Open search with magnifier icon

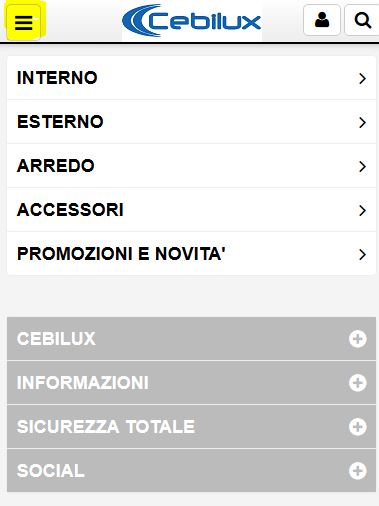(x=363, y=20)
